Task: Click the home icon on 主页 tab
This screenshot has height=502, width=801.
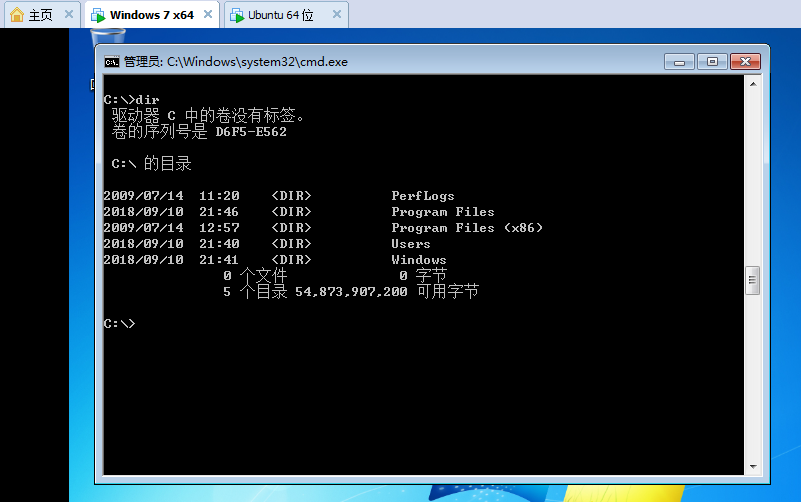Action: pos(17,14)
